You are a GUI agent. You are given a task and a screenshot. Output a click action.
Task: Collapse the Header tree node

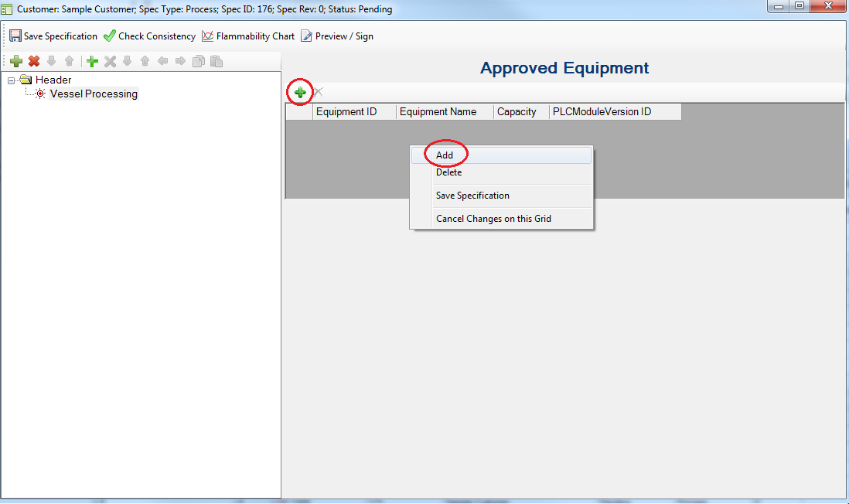(12, 80)
